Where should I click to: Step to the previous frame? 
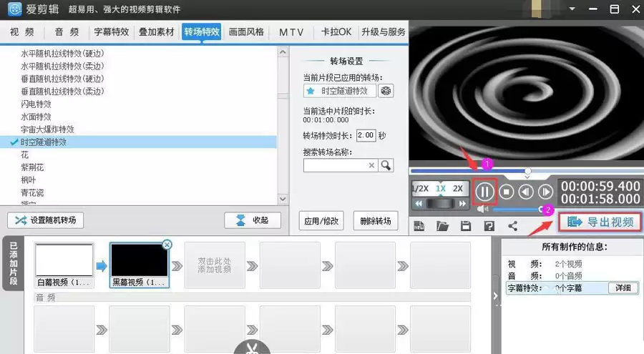[526, 192]
